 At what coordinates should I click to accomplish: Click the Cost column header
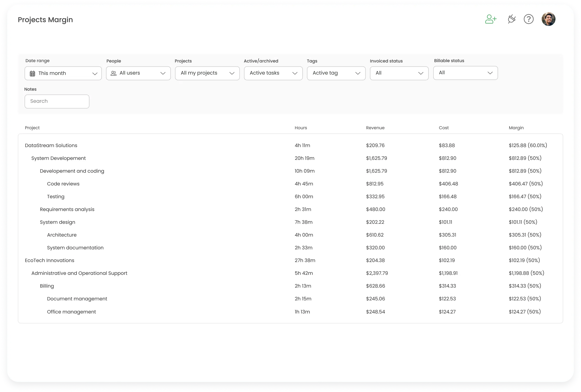click(443, 128)
